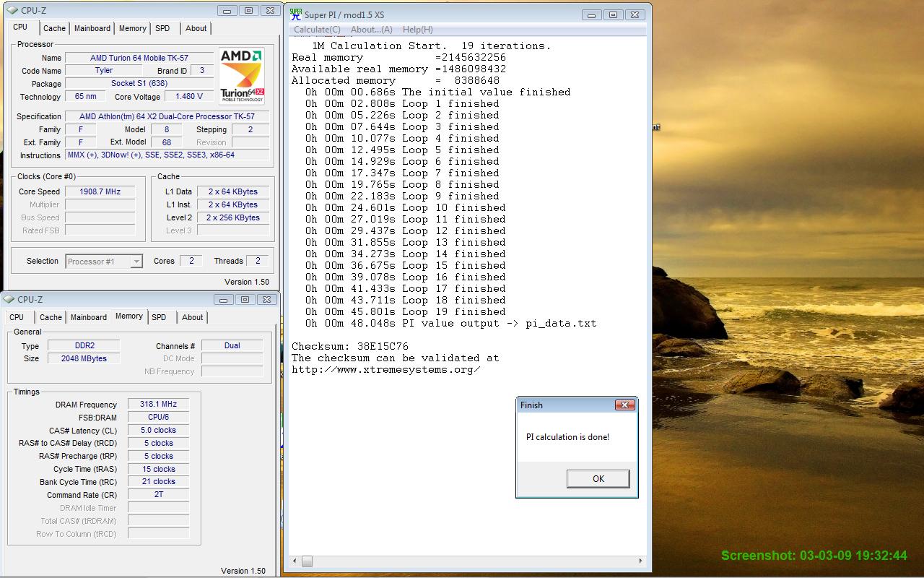Switch to the SPD tab in the bottom CPU-Z window
The image size is (924, 578).
tap(160, 317)
